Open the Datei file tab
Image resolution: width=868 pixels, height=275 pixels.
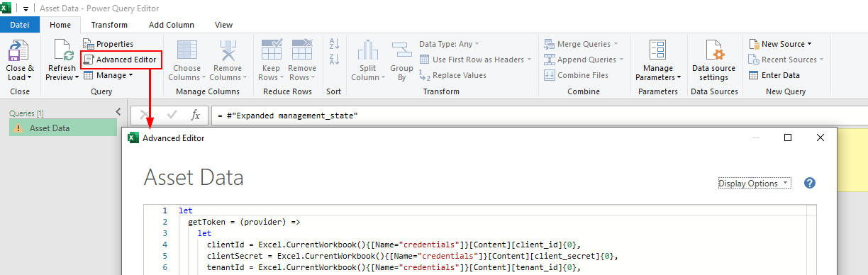20,25
